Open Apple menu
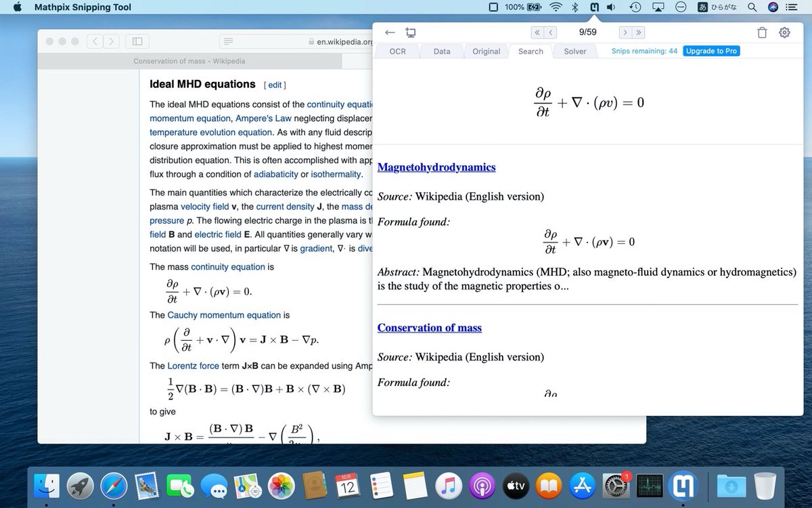Image resolution: width=812 pixels, height=508 pixels. 18,7
